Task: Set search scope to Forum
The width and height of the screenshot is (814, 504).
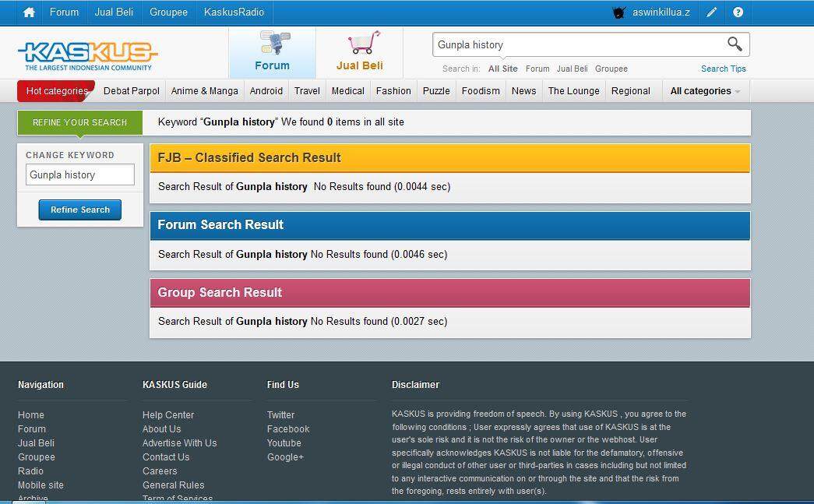Action: point(537,69)
